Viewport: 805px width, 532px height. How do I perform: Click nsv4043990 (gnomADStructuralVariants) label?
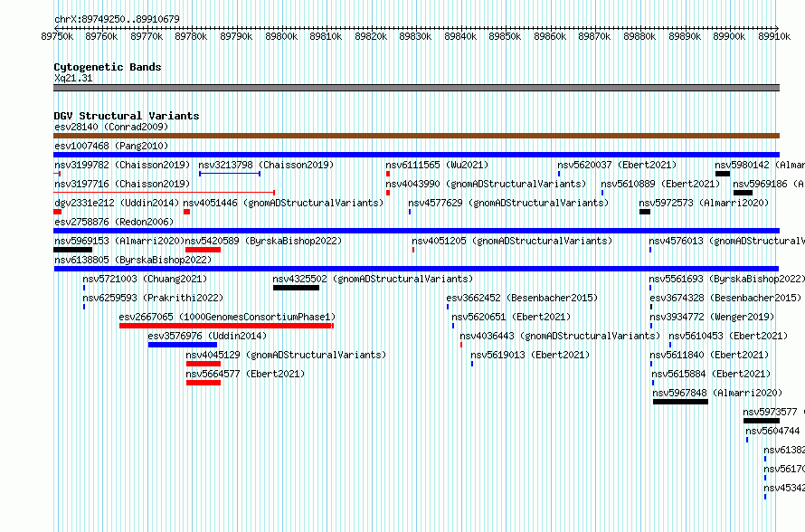(x=486, y=184)
